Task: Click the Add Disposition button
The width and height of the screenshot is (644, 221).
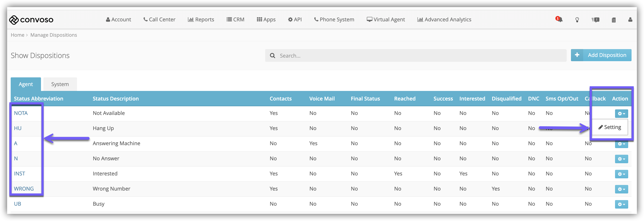Action: 607,55
